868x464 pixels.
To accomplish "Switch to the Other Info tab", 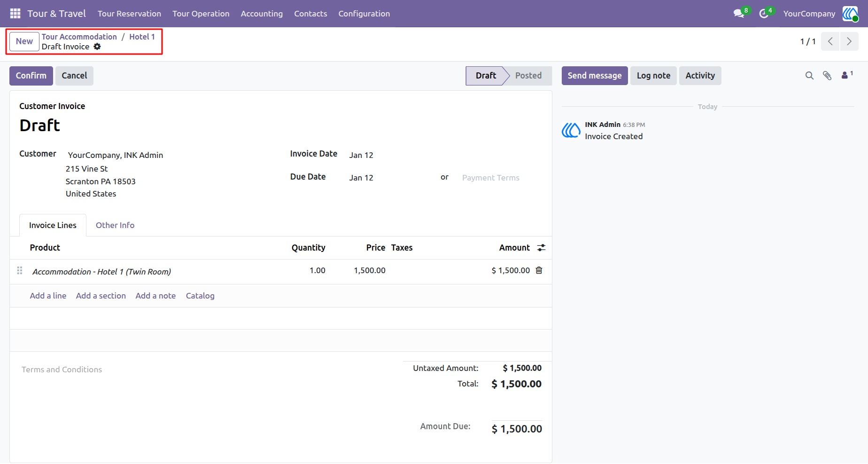I will 115,225.
